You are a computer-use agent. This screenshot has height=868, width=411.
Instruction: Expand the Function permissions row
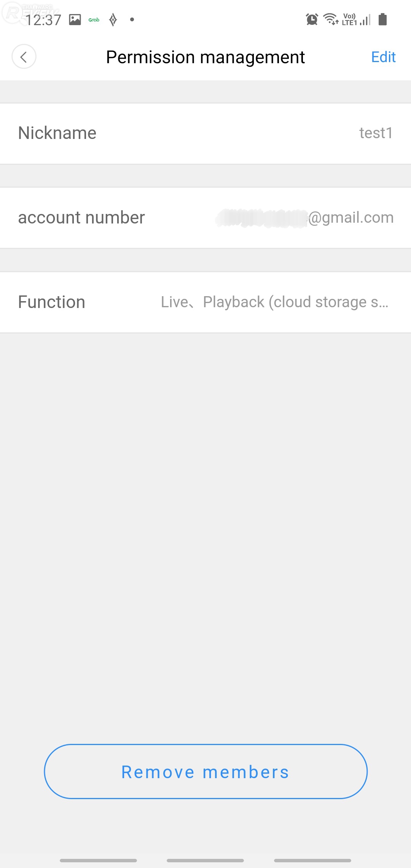point(52,302)
